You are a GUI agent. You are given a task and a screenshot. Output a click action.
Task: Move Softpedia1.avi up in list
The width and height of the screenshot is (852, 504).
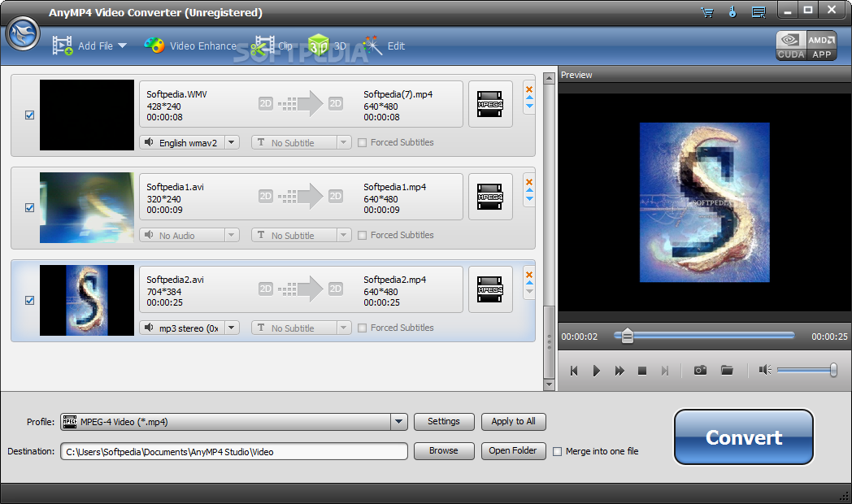click(x=529, y=191)
